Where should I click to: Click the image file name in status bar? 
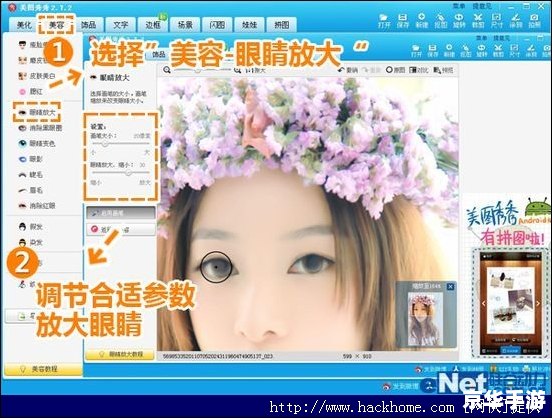(x=218, y=356)
